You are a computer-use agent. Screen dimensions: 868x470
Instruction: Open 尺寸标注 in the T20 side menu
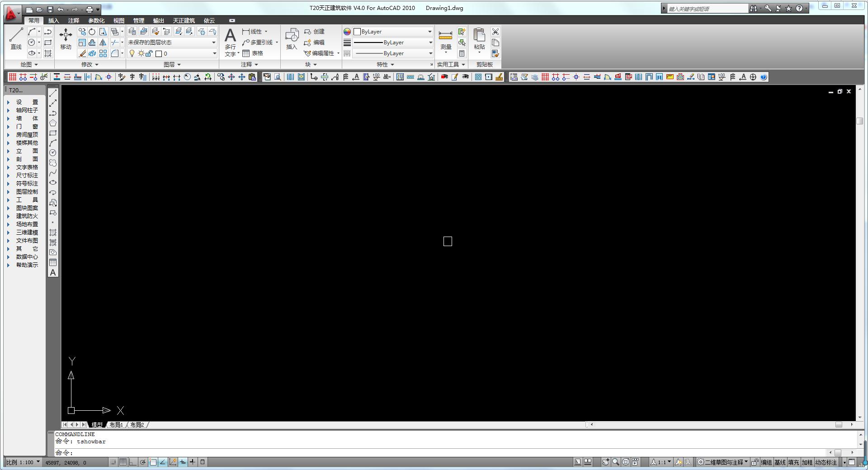(27, 176)
